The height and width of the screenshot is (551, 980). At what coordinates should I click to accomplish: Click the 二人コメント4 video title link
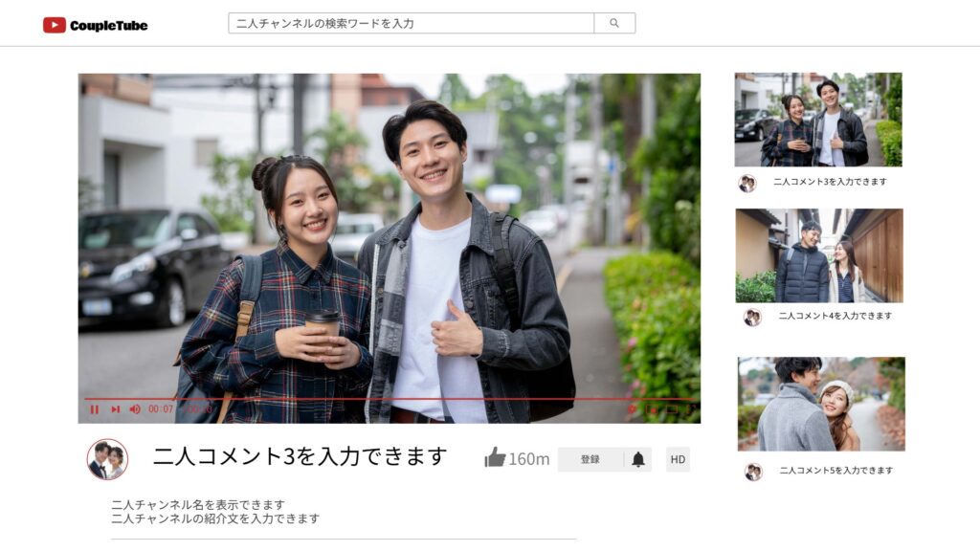tap(835, 316)
